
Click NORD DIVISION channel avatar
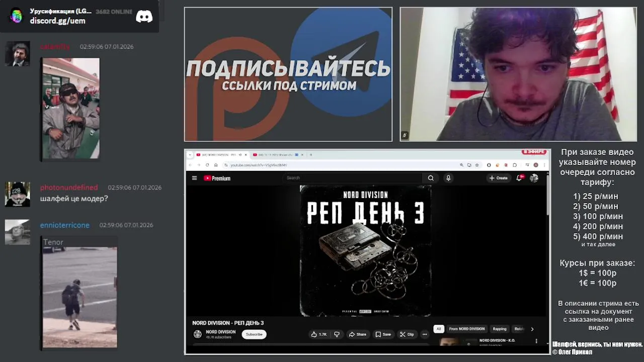tap(198, 334)
